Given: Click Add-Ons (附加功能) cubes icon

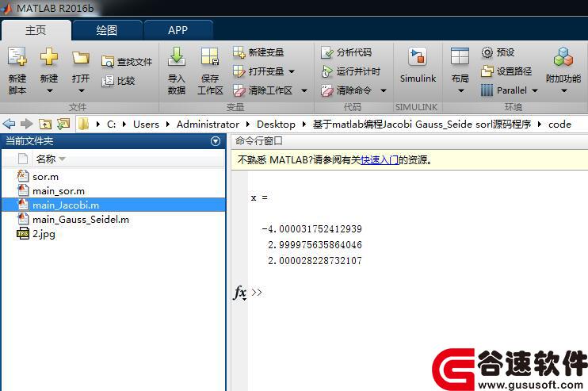Looking at the screenshot, I should (563, 57).
